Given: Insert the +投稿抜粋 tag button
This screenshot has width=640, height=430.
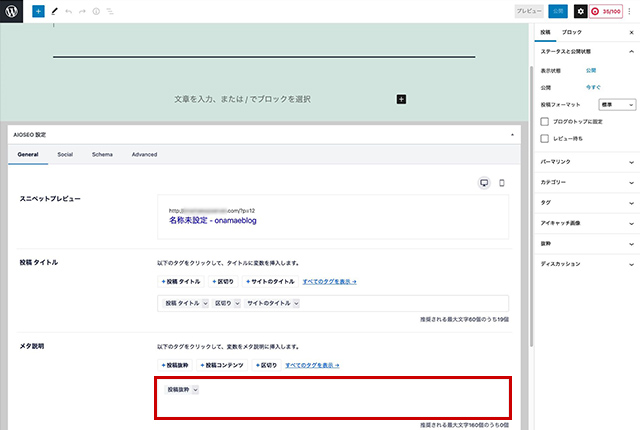Looking at the screenshot, I should [x=175, y=365].
